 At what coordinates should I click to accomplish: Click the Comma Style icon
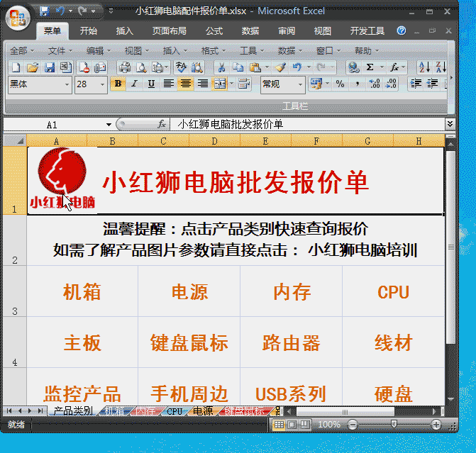click(358, 84)
